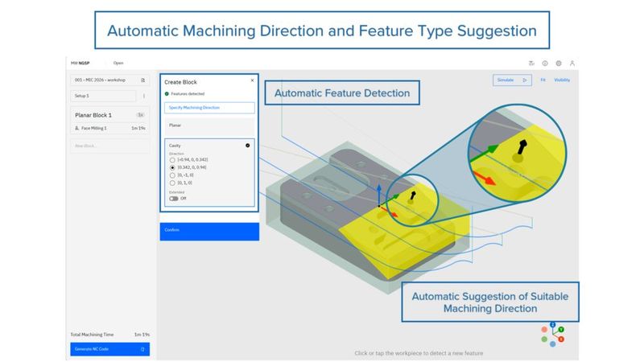Open the Visibility options
This screenshot has height=362, width=644.
(x=562, y=80)
